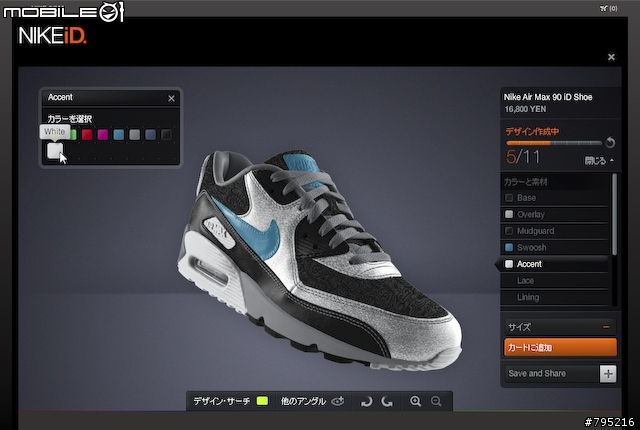This screenshot has width=640, height=430.
Task: Zoom in on the shoe
Action: click(x=415, y=401)
